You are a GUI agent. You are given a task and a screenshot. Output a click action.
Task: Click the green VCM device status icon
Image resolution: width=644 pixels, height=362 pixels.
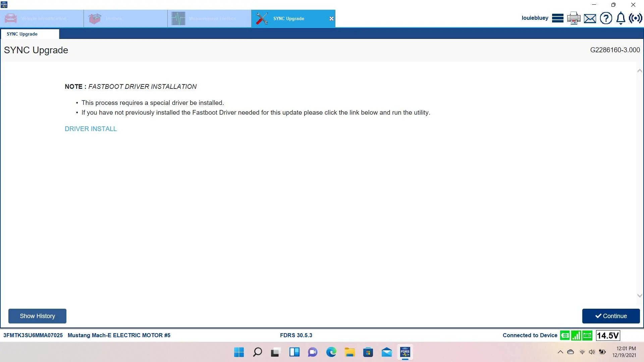565,336
